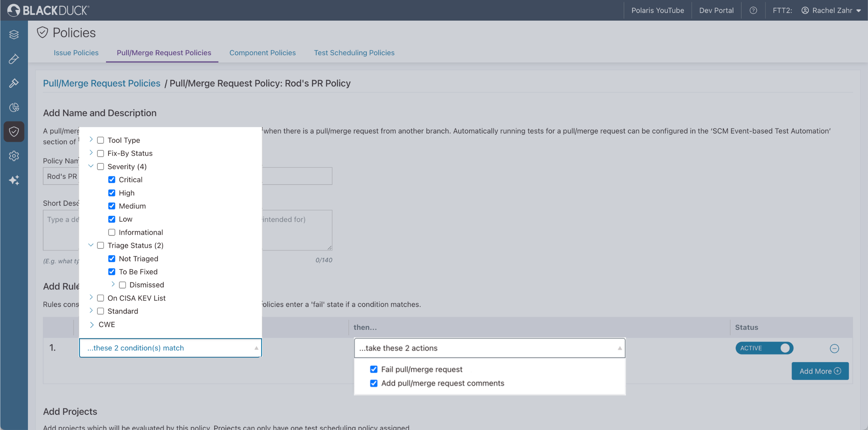Toggle the Severity (4) parent checkbox

point(101,167)
